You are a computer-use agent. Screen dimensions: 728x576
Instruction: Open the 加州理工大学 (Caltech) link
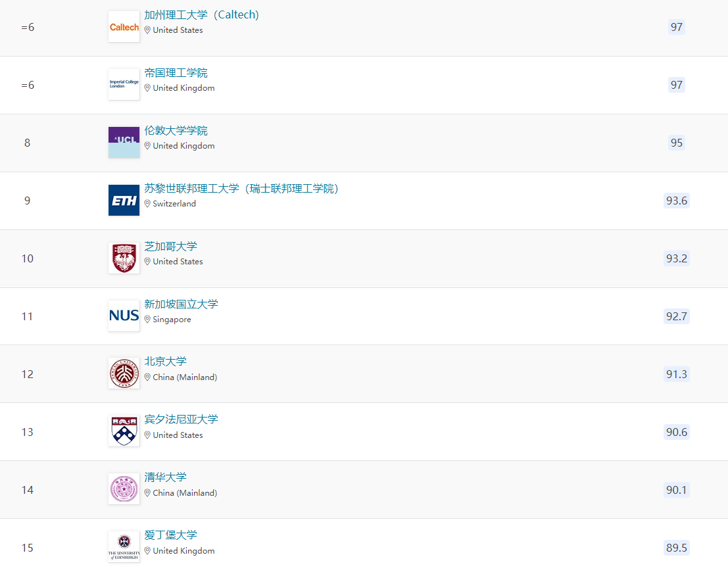coord(201,15)
